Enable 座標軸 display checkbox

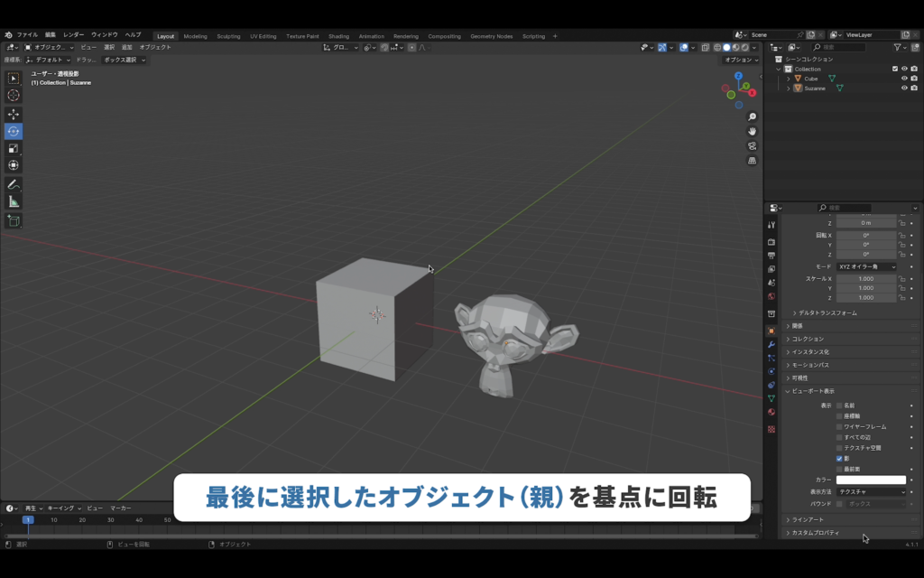click(x=839, y=416)
